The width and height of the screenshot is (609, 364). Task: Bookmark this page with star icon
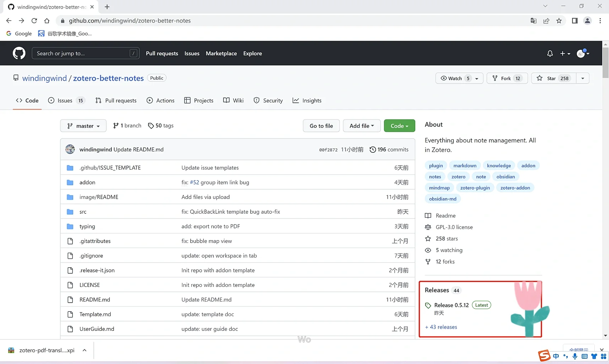pos(559,21)
